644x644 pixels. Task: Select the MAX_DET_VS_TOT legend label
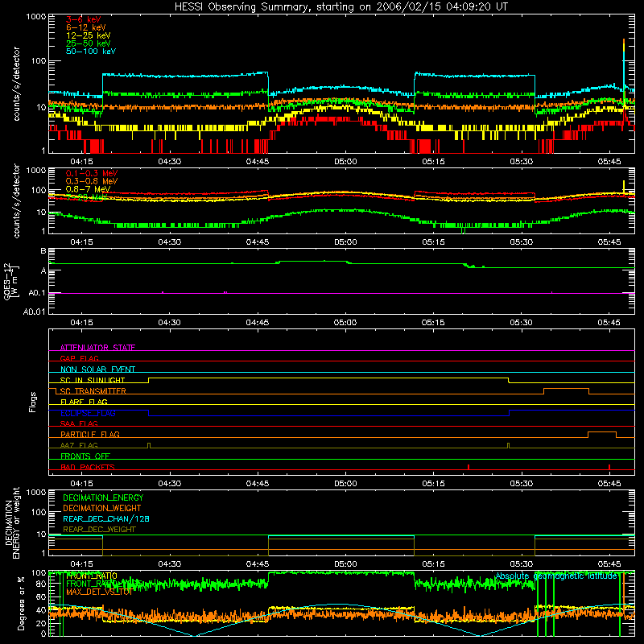point(99,592)
